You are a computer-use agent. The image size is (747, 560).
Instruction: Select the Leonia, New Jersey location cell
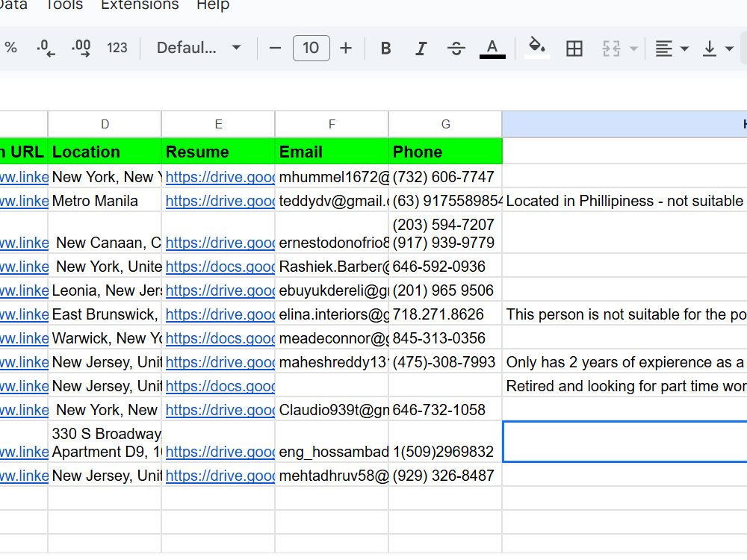(x=105, y=290)
